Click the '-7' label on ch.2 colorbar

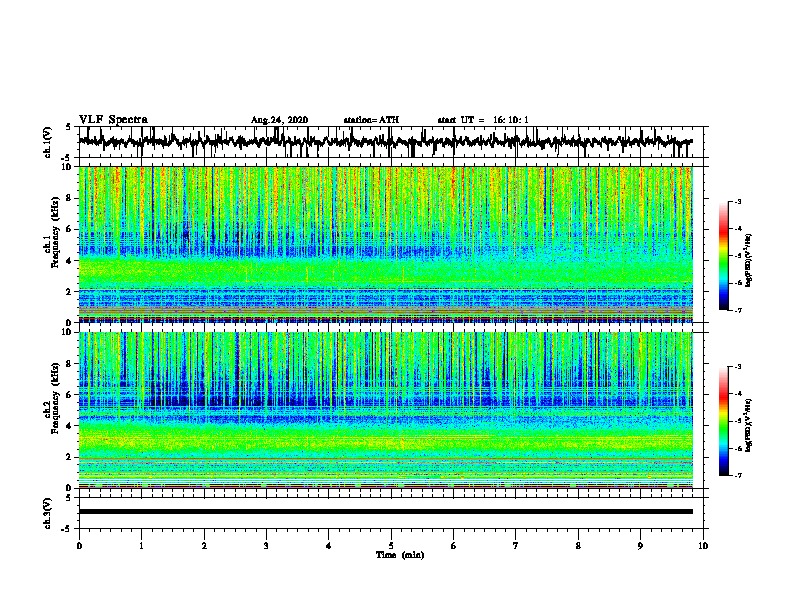(x=737, y=476)
